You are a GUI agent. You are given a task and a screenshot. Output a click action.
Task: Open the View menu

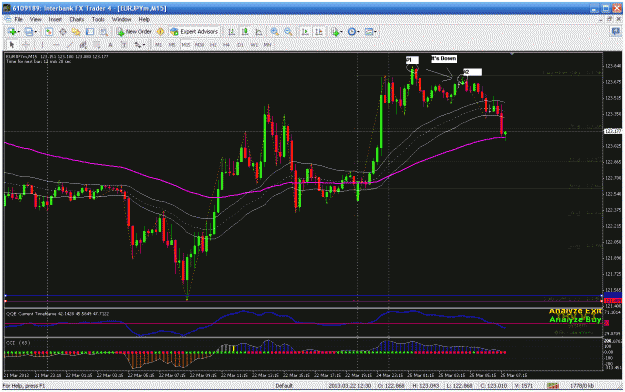pyautogui.click(x=35, y=19)
